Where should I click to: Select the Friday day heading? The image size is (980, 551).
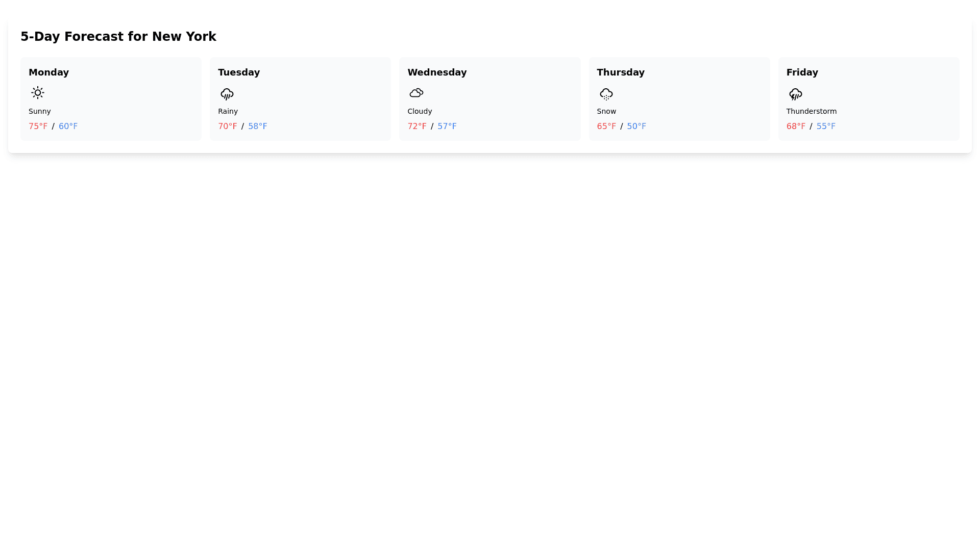pos(801,72)
